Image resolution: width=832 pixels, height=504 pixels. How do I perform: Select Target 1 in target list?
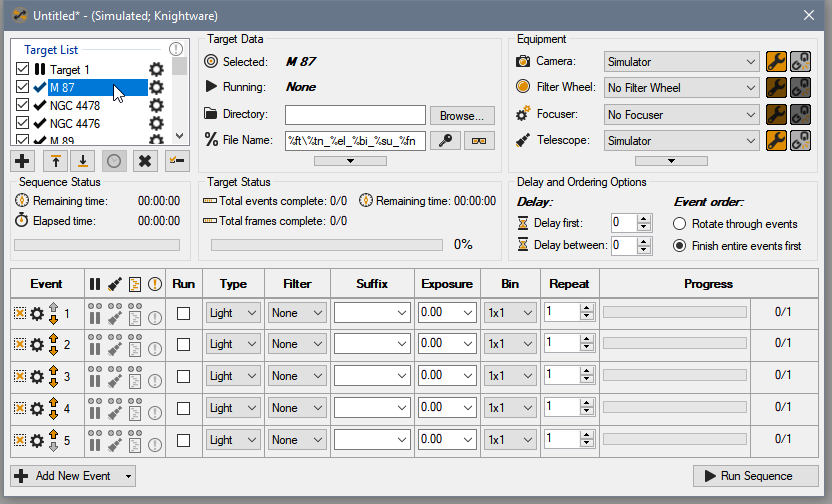pos(70,69)
